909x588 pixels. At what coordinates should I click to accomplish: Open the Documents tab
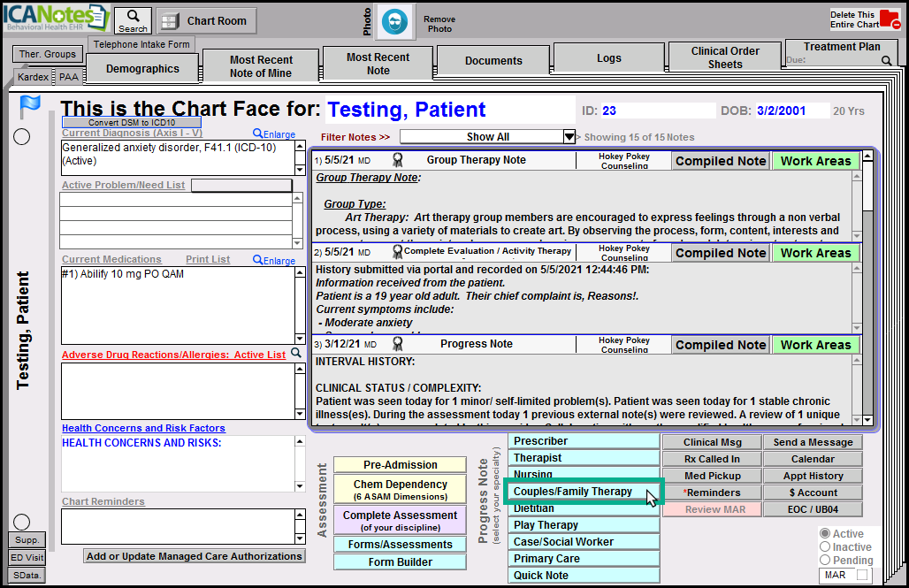coord(493,61)
